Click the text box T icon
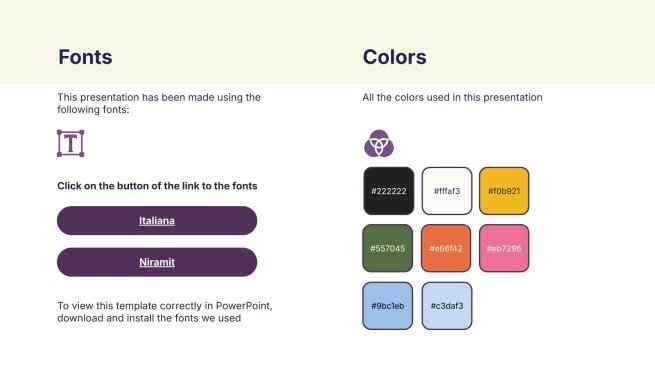 click(x=71, y=143)
